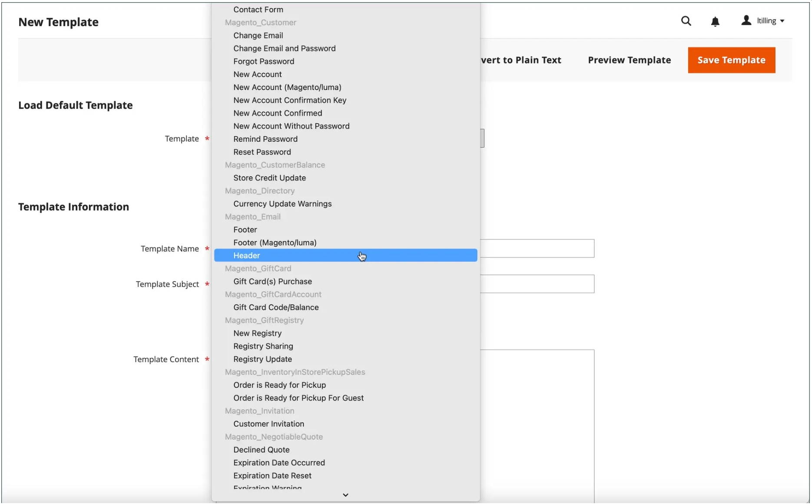Click the Template Name input field
This screenshot has height=504, width=812.
[537, 248]
